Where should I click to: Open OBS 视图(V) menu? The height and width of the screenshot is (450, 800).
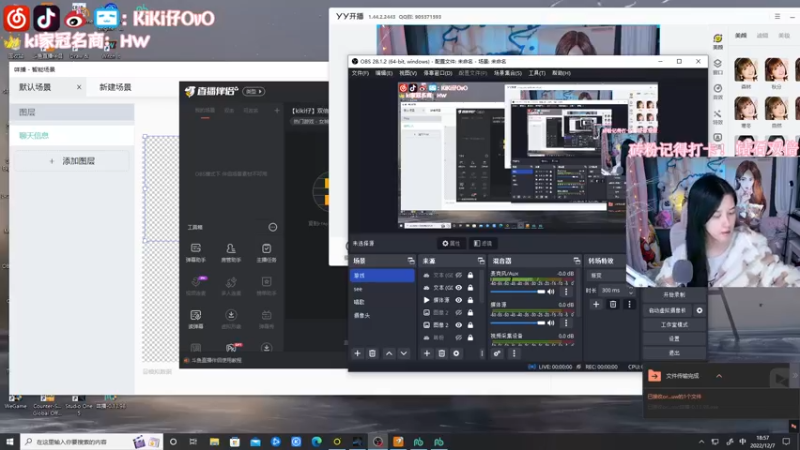coord(408,73)
